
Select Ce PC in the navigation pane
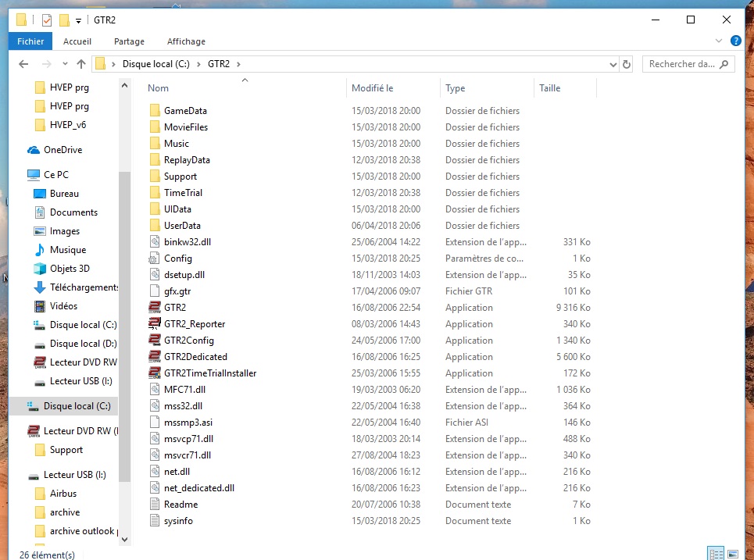point(48,175)
